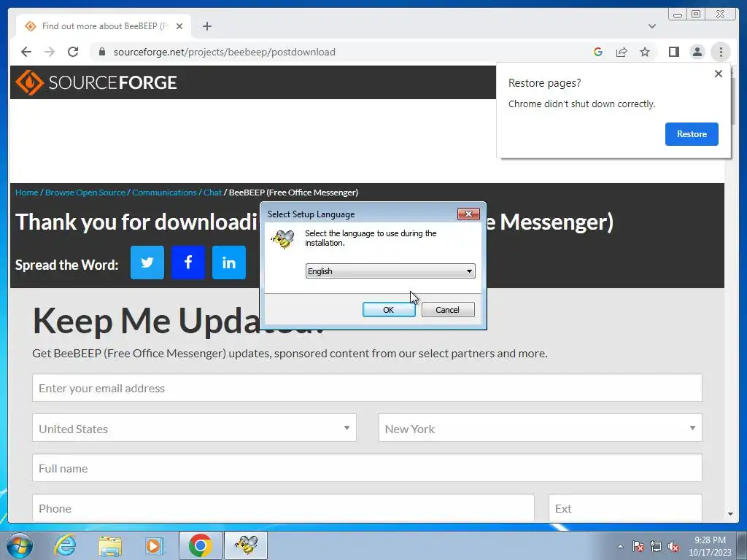Click the 'Keep Me Updated' heading

(179, 321)
